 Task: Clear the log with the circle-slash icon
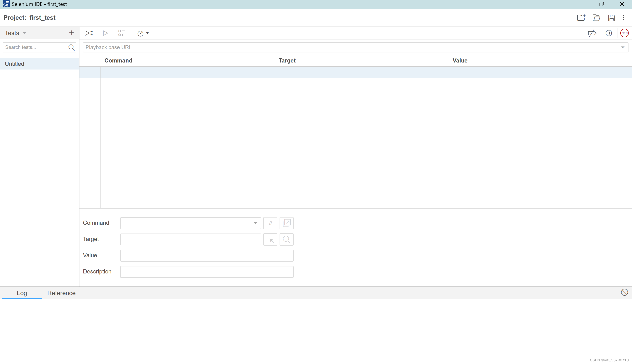point(624,292)
